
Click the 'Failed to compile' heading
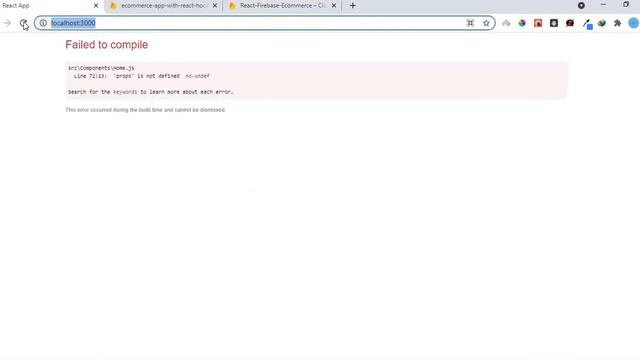[x=107, y=44]
